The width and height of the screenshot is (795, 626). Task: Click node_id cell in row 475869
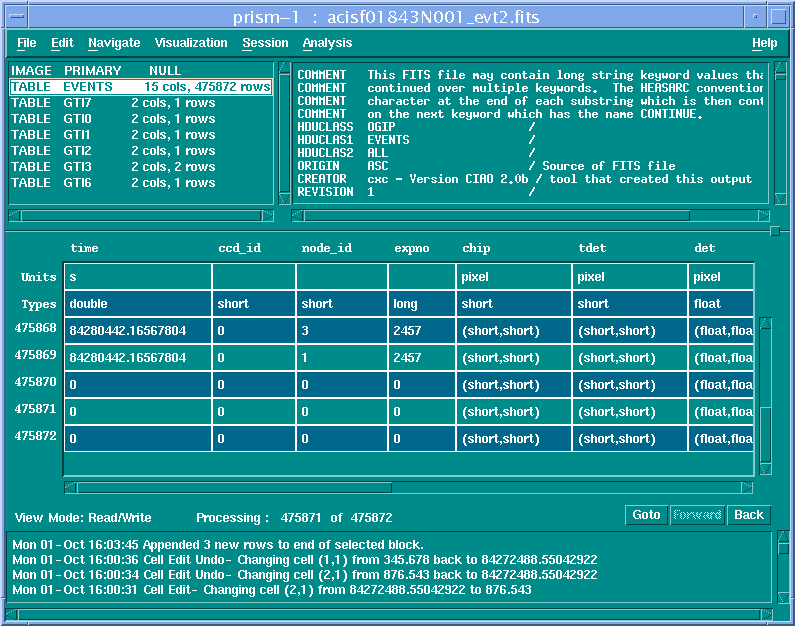[341, 357]
